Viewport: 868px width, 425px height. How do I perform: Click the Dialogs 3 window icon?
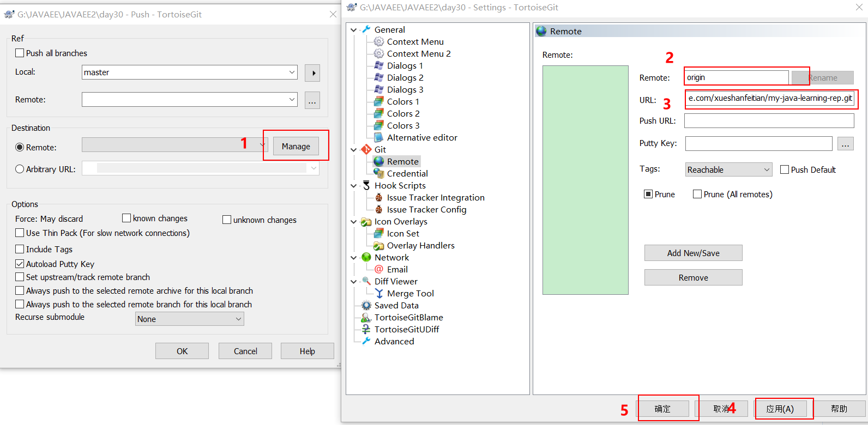379,89
